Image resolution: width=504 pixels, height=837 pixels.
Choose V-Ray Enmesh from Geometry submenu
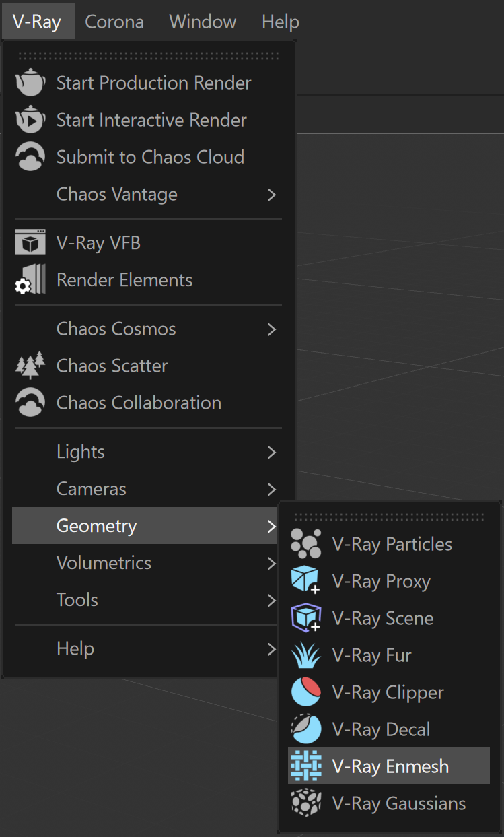click(x=389, y=766)
